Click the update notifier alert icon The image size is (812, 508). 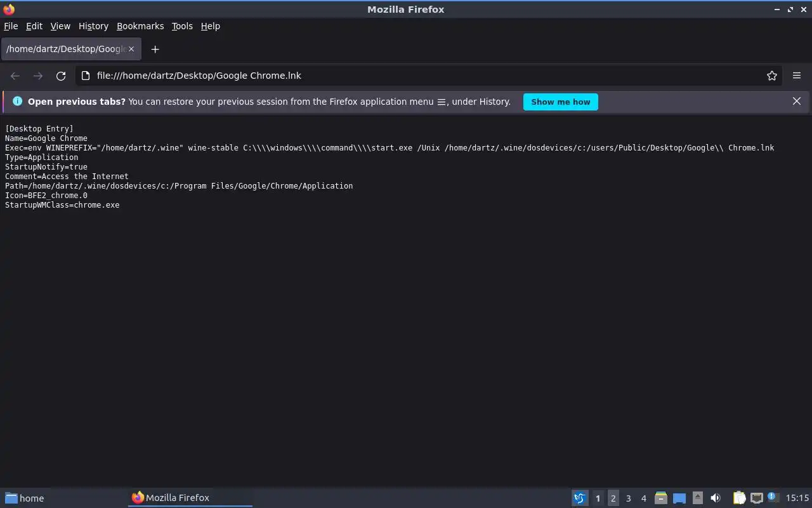pyautogui.click(x=773, y=497)
